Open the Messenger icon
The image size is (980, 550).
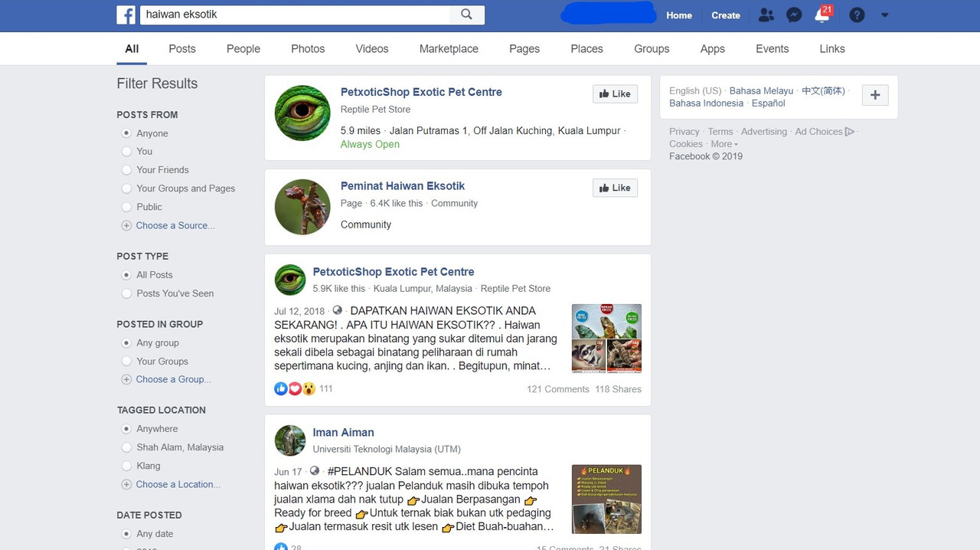[x=794, y=15]
